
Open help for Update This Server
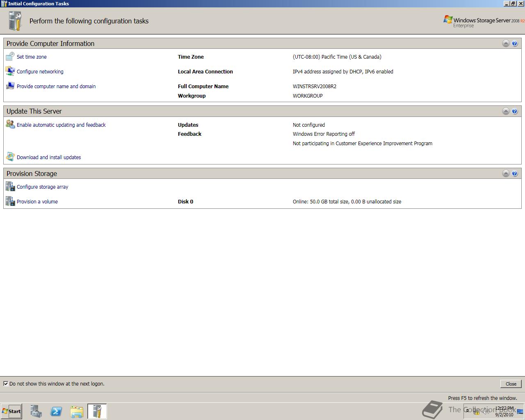coord(515,111)
